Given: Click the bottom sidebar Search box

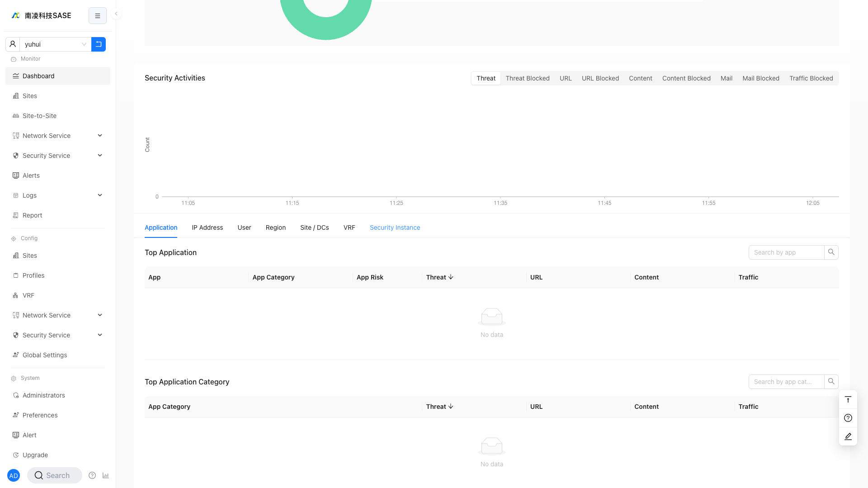Looking at the screenshot, I should [55, 475].
